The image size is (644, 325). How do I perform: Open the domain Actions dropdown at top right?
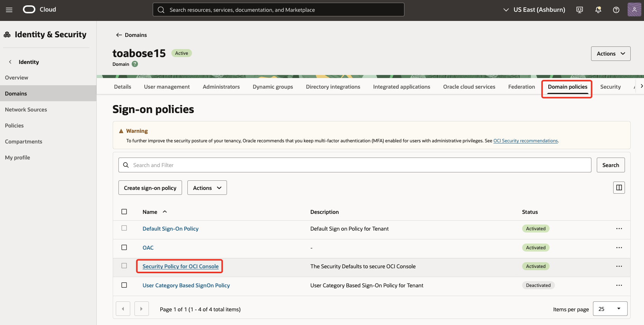(x=610, y=54)
